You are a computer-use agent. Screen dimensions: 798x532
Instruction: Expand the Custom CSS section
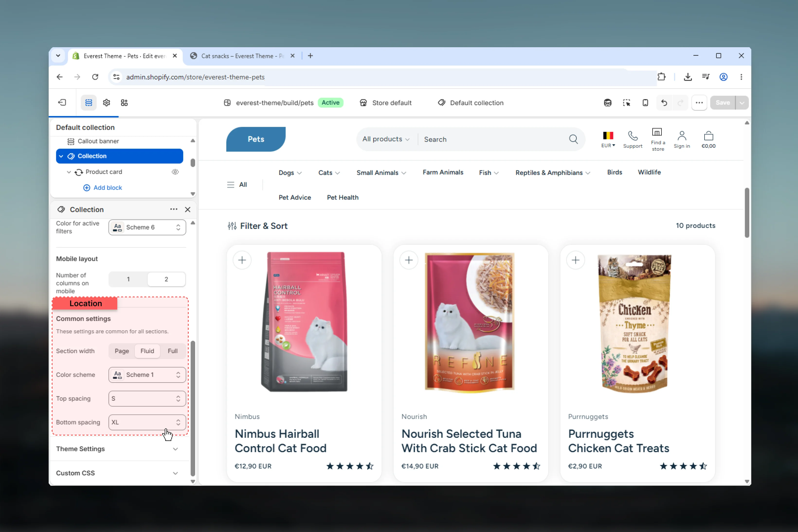pyautogui.click(x=117, y=473)
